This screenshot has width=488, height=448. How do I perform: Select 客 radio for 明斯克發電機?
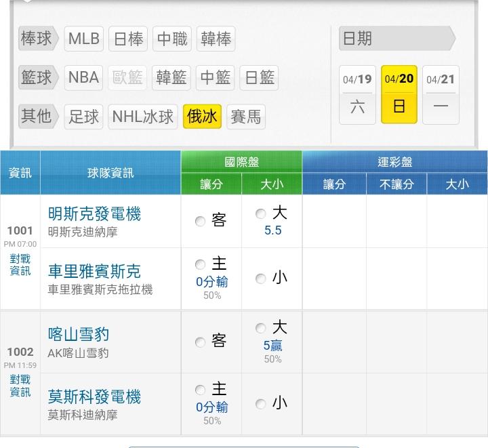click(200, 222)
